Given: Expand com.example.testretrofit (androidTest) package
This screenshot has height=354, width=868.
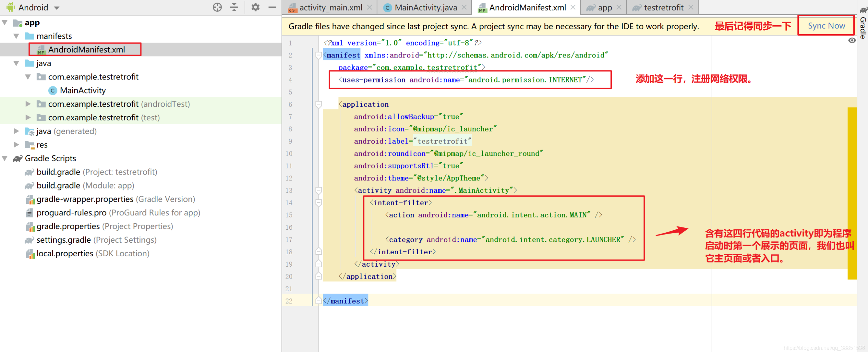Looking at the screenshot, I should [28, 104].
